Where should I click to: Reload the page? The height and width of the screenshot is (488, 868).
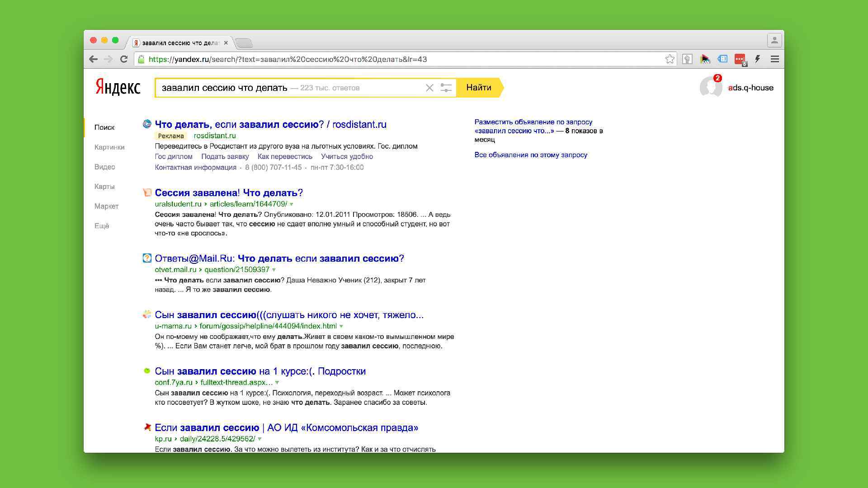tap(123, 59)
